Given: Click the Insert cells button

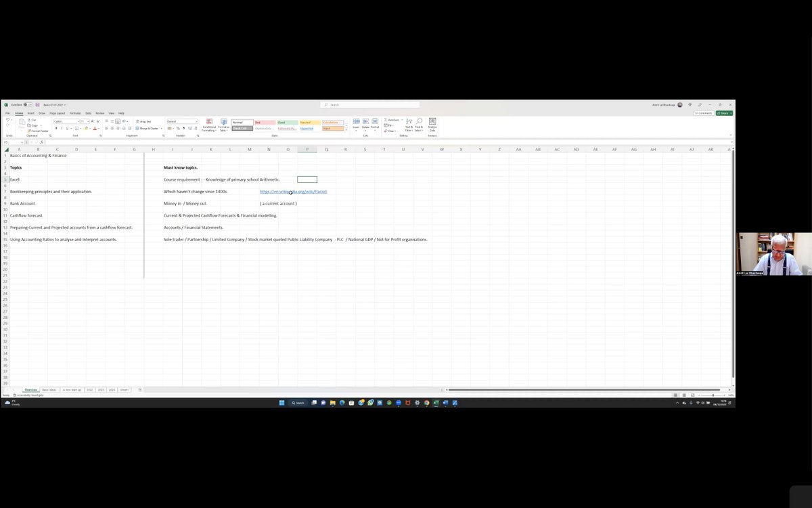Looking at the screenshot, I should click(356, 124).
